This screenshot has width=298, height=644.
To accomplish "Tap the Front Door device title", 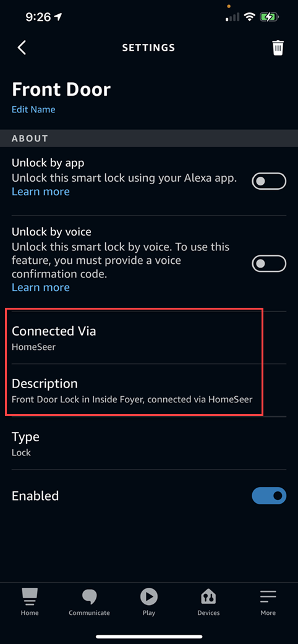I will coord(61,89).
